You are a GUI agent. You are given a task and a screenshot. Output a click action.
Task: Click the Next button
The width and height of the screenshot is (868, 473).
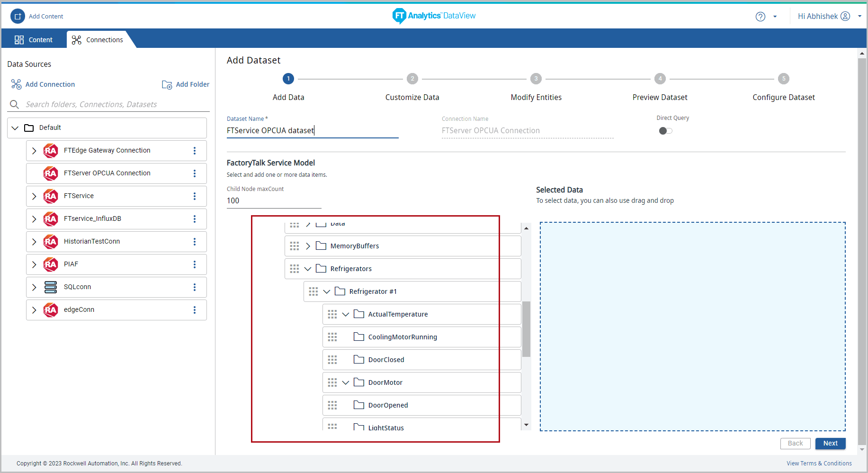point(830,444)
